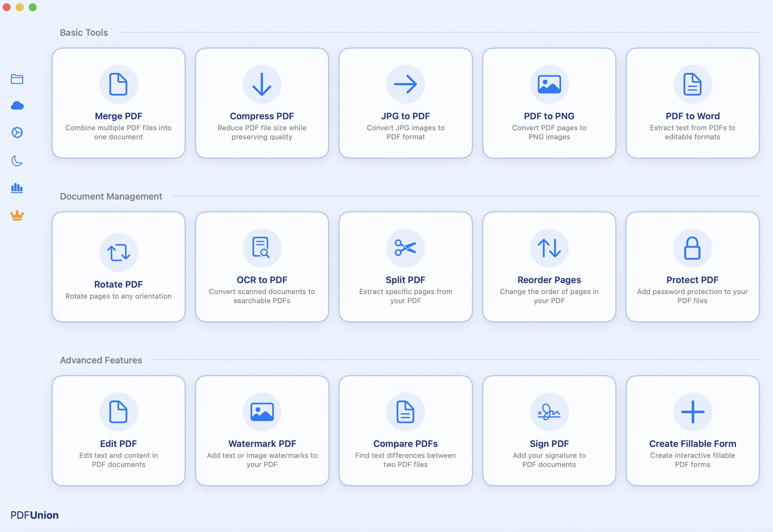The image size is (773, 532).
Task: Click 'Add your signature to PDF documents'
Action: click(549, 460)
